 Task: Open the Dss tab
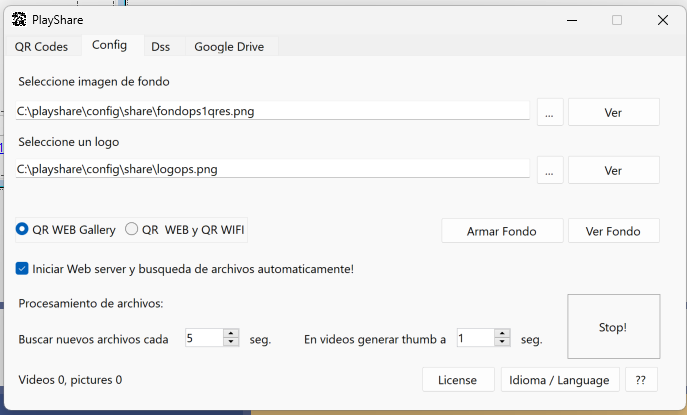coord(160,46)
